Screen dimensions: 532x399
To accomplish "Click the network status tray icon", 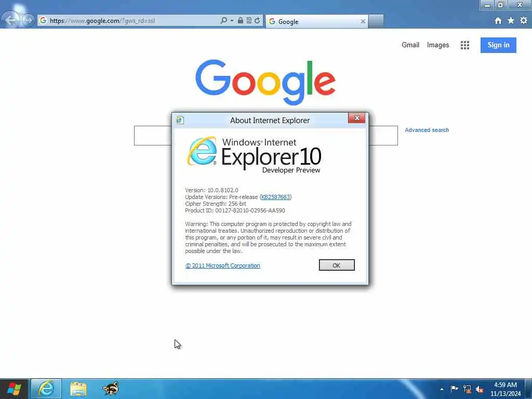I will (x=467, y=389).
